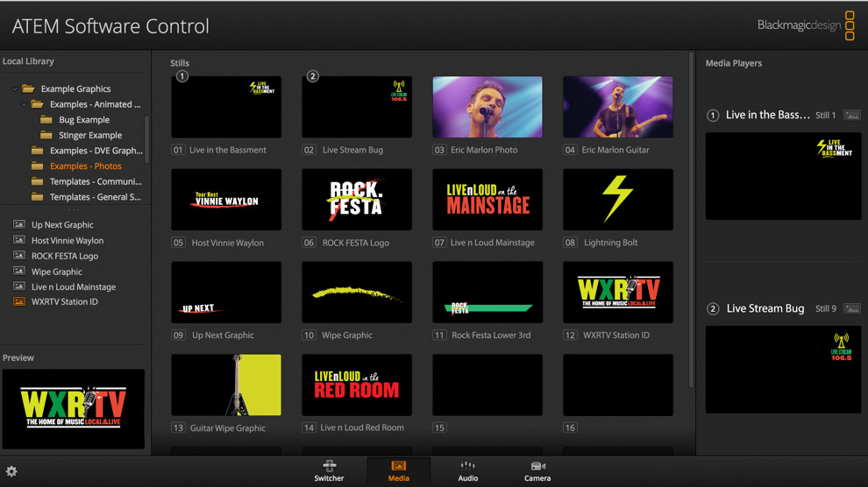This screenshot has height=487, width=868.
Task: Open settings with the gear icon
Action: coord(11,471)
